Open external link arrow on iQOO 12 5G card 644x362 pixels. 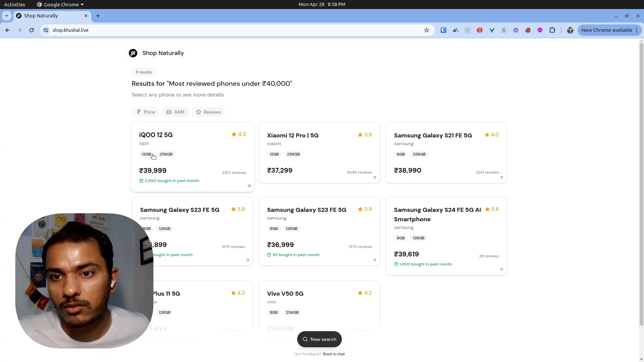click(249, 186)
